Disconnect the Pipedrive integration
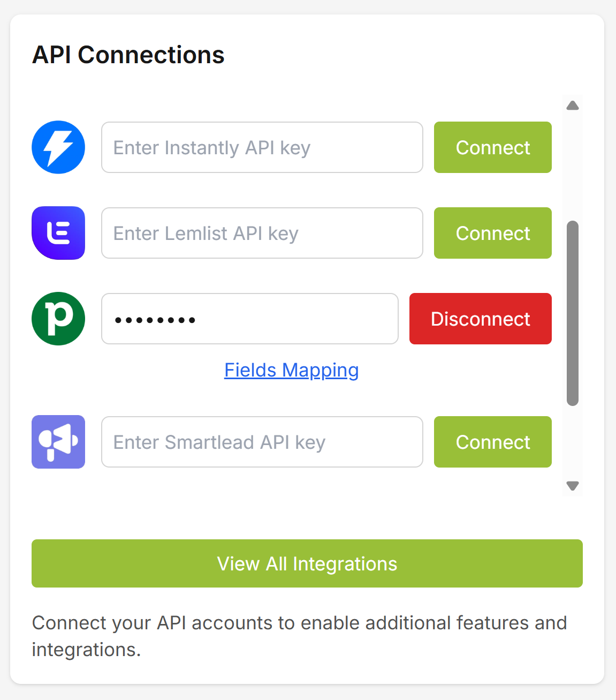This screenshot has height=700, width=616. pos(480,319)
